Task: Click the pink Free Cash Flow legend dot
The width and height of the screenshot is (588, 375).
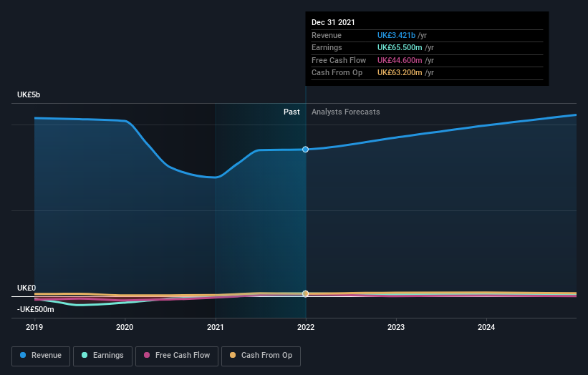Action: pyautogui.click(x=147, y=355)
